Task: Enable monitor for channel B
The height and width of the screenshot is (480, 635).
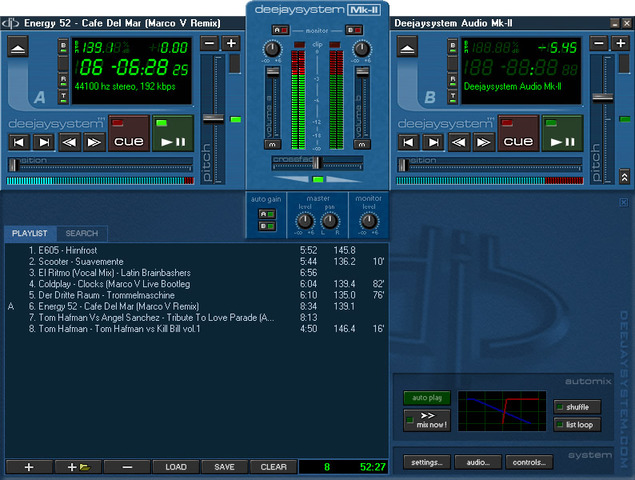Action: pyautogui.click(x=354, y=30)
